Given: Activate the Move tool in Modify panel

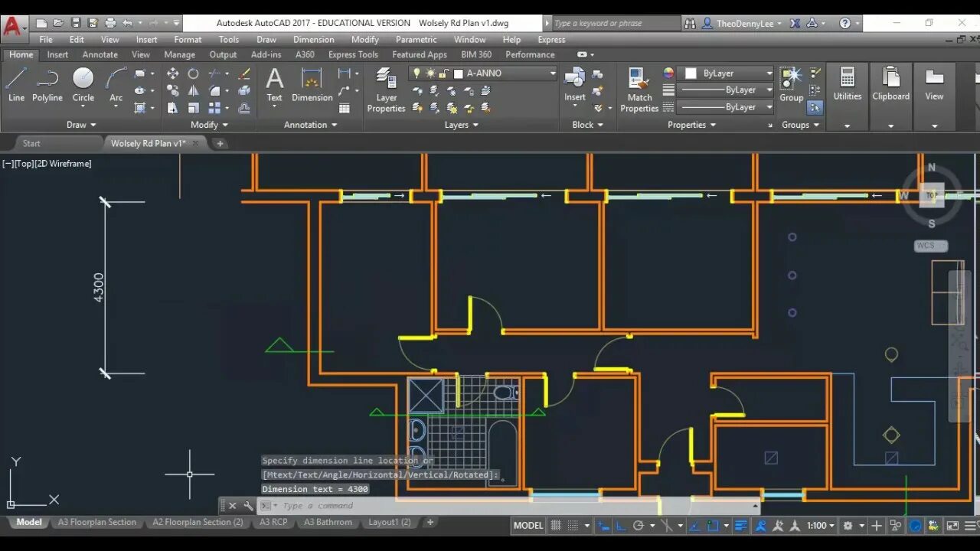Looking at the screenshot, I should click(172, 73).
